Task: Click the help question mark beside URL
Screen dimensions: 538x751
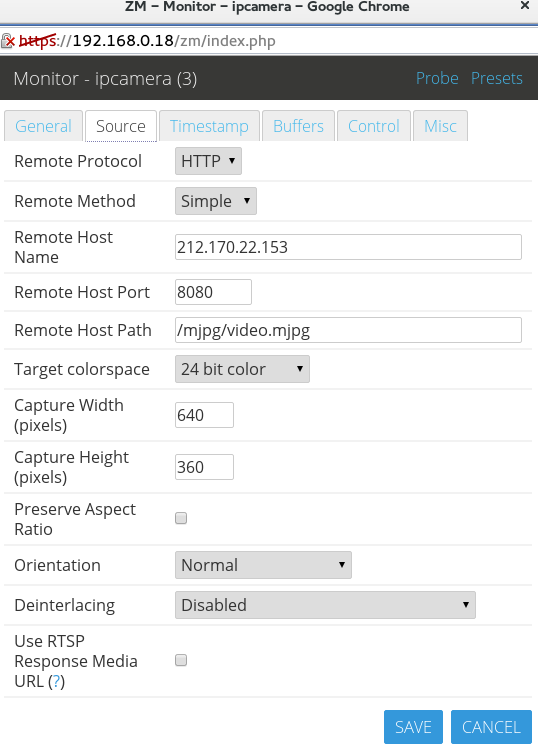Action: coord(57,681)
